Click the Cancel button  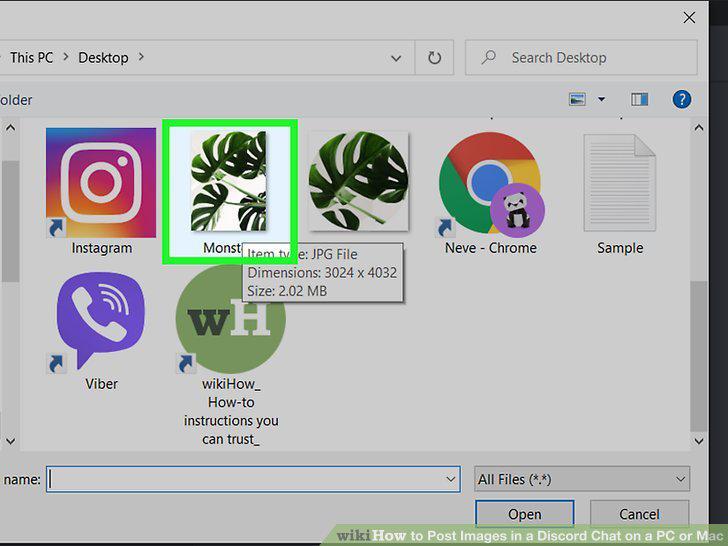tap(639, 514)
